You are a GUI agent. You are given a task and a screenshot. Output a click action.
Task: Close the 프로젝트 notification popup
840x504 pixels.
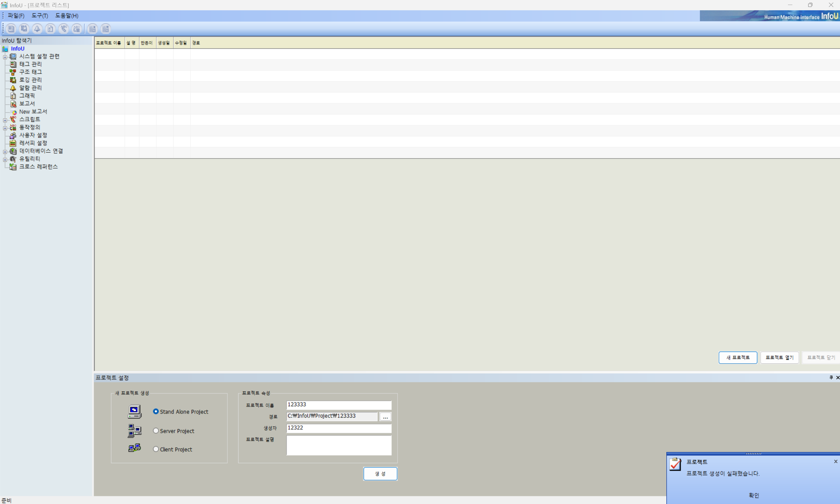tap(836, 462)
